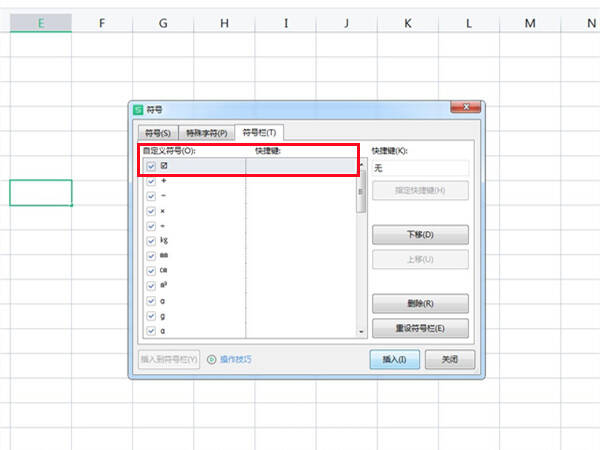The height and width of the screenshot is (450, 600).
Task: Click the green WPS icon in dialog title
Action: tap(138, 110)
